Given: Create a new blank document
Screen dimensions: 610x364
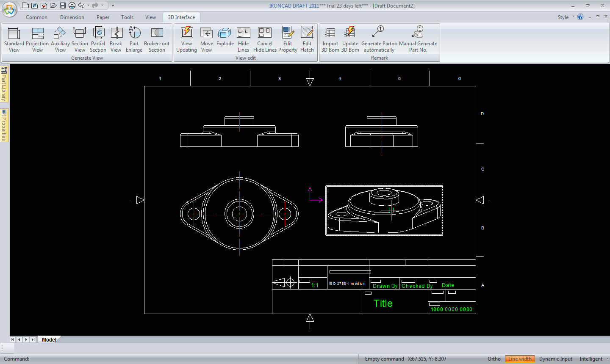Looking at the screenshot, I should (x=25, y=6).
